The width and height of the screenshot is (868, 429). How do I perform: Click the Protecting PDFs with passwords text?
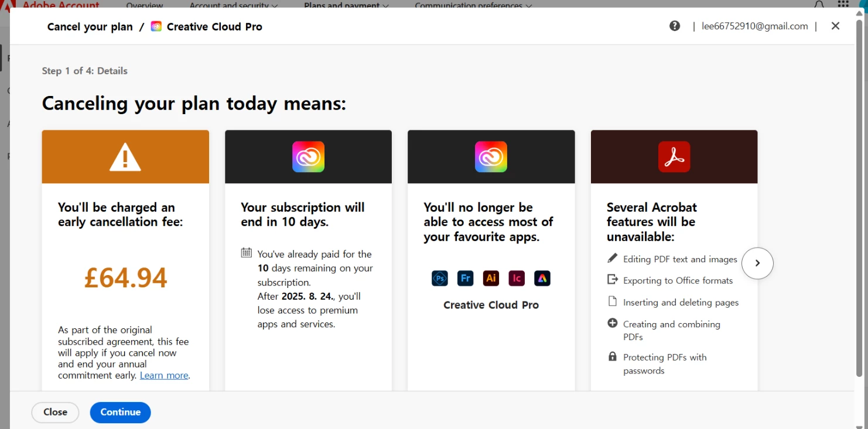(665, 364)
